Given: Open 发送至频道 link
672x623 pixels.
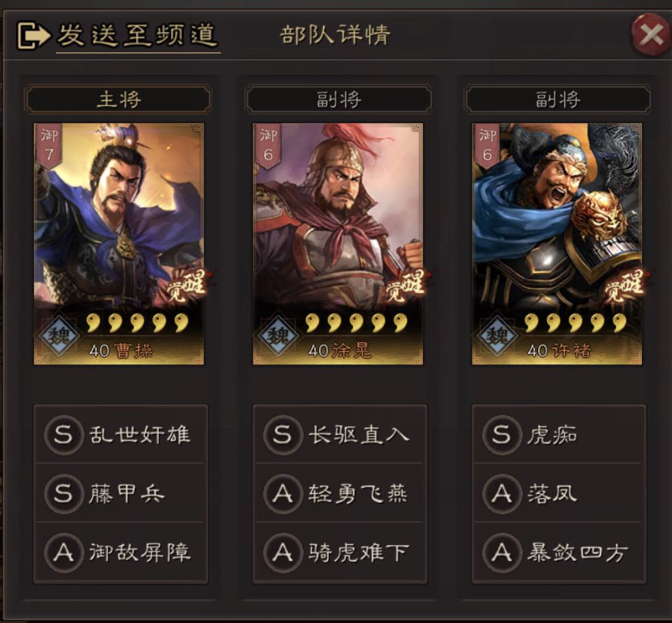Looking at the screenshot, I should [x=137, y=35].
